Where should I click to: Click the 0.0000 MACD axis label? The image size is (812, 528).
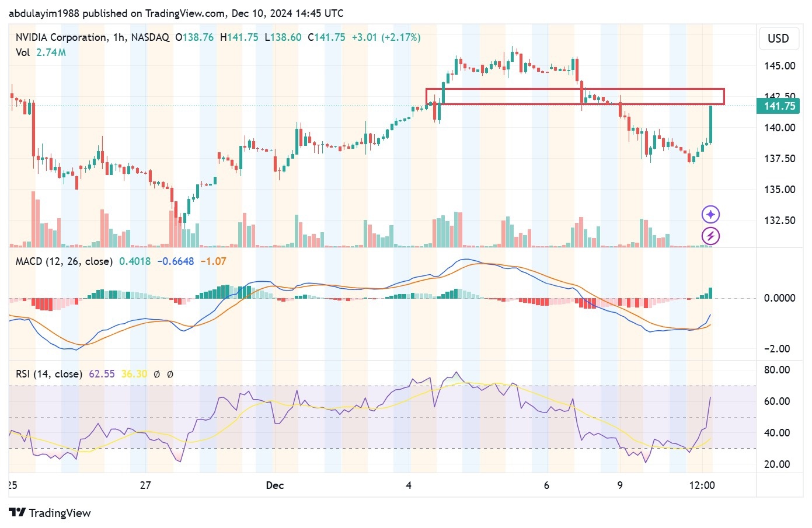(x=779, y=298)
